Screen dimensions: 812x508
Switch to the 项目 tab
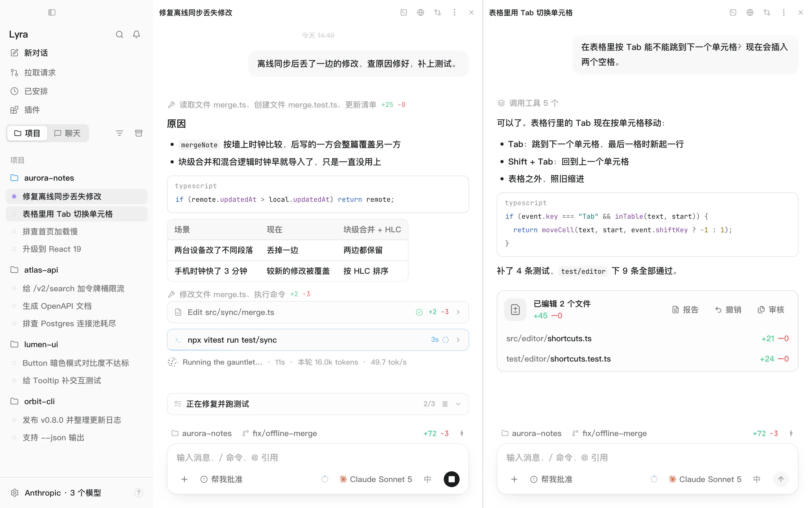click(x=27, y=133)
